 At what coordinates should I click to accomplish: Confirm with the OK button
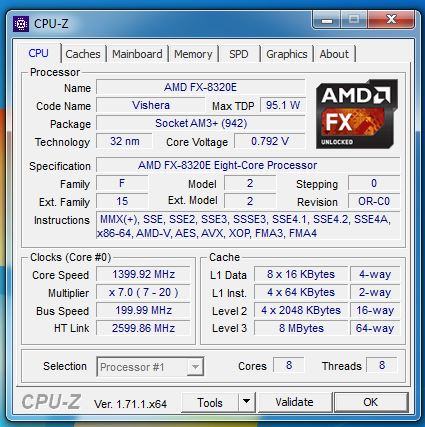pos(371,402)
